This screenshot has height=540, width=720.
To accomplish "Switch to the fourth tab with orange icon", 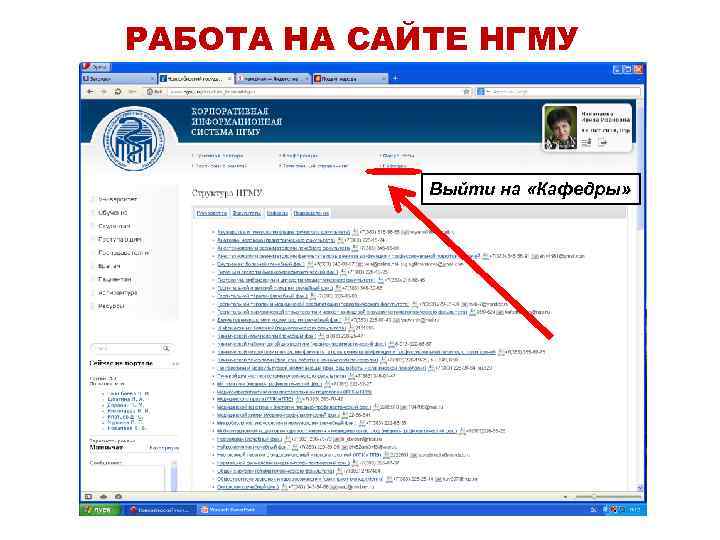I will pyautogui.click(x=350, y=79).
